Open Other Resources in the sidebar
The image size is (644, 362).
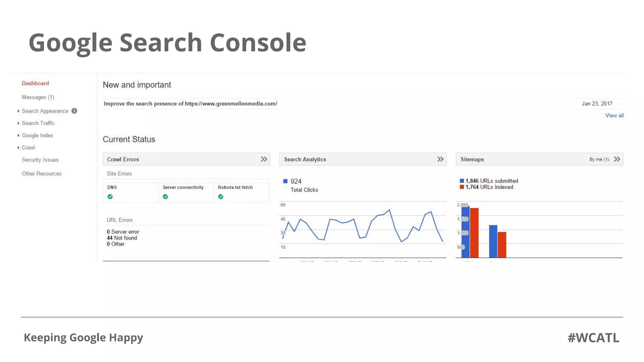42,174
